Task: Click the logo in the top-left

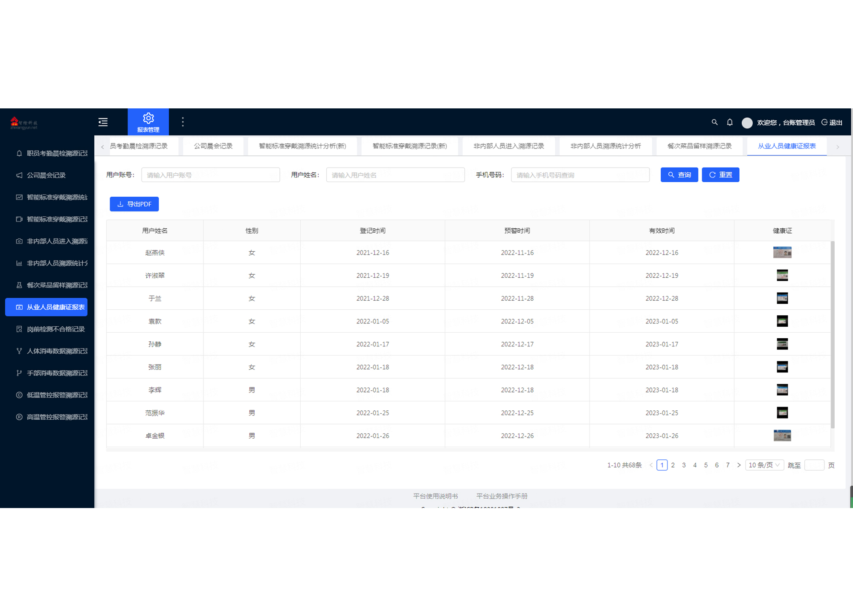Action: coord(24,123)
